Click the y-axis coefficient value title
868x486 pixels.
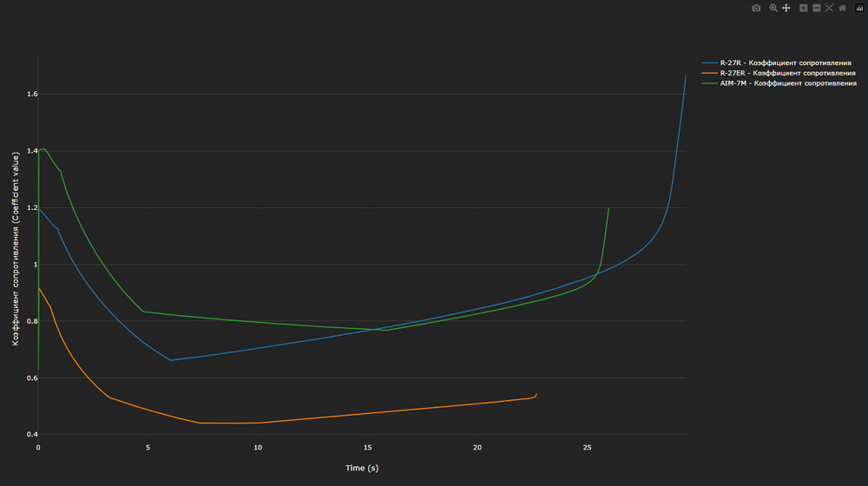pyautogui.click(x=16, y=249)
